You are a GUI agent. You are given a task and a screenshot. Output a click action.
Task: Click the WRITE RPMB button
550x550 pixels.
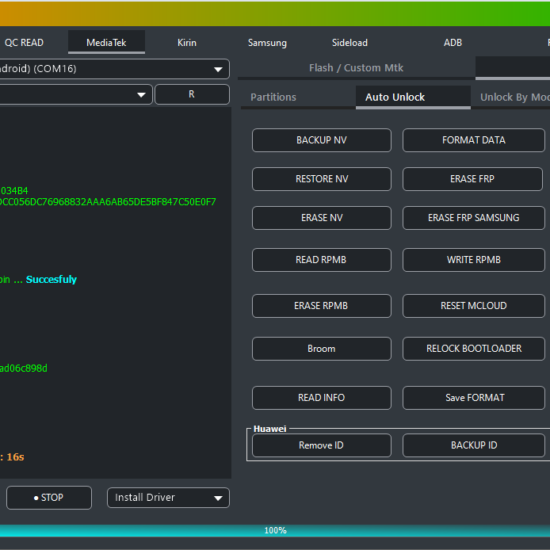tap(474, 260)
